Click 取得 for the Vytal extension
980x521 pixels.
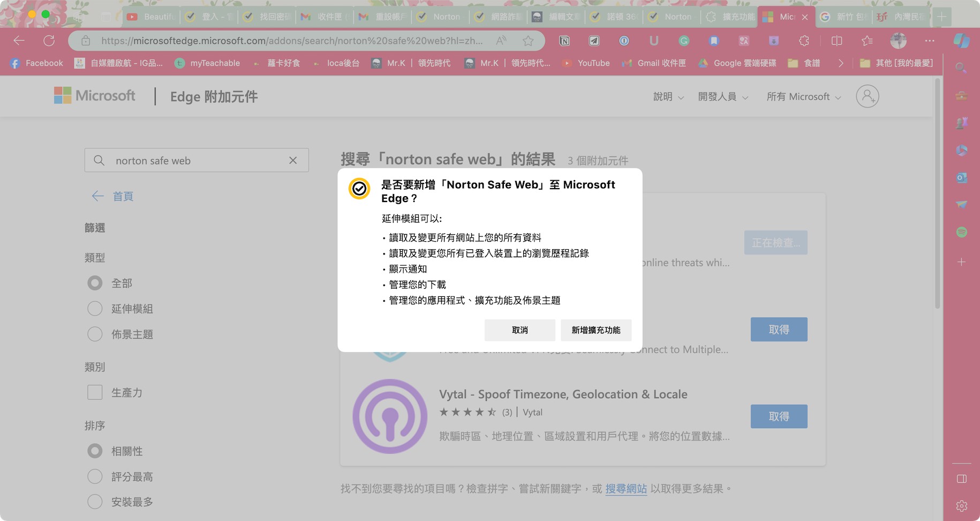(779, 416)
